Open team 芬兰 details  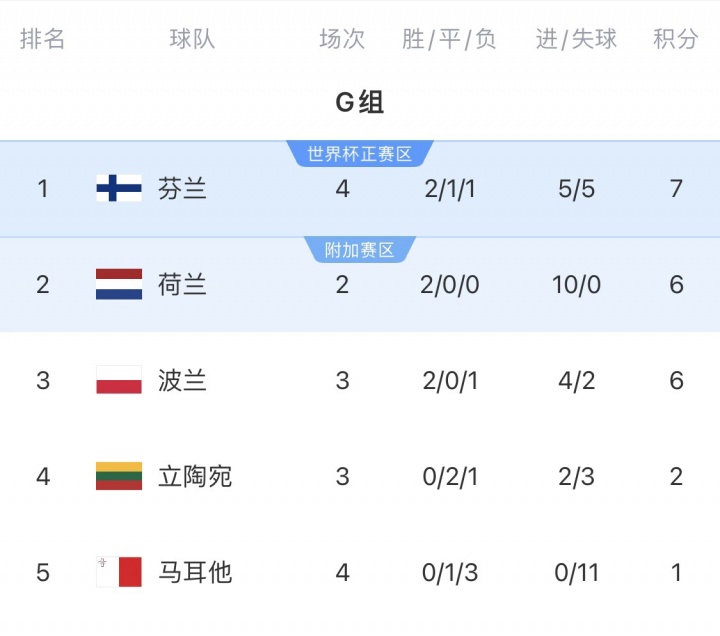[x=182, y=188]
